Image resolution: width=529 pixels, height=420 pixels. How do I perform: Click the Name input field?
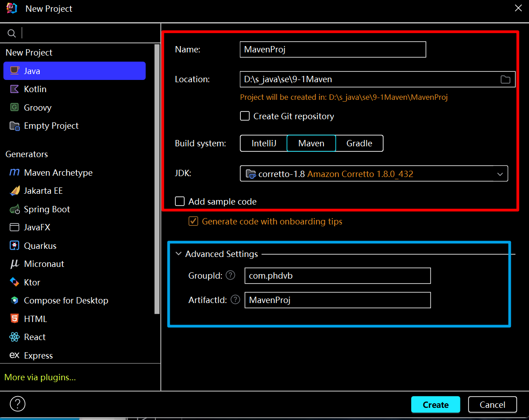(333, 50)
